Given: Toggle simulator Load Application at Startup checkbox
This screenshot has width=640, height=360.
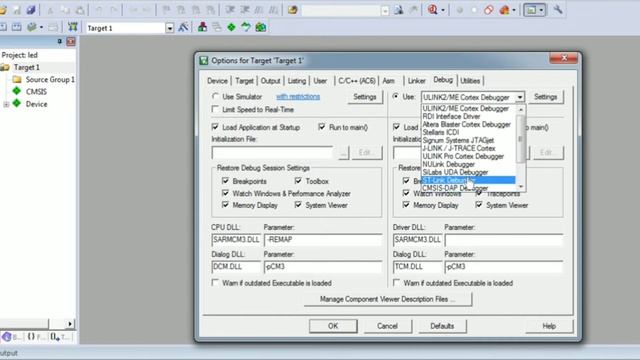Looking at the screenshot, I should point(215,127).
